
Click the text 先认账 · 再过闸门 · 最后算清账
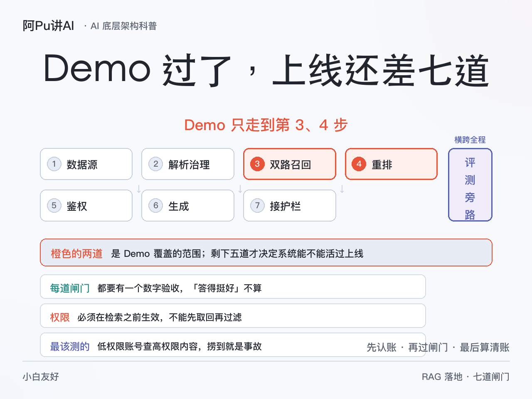tap(438, 347)
